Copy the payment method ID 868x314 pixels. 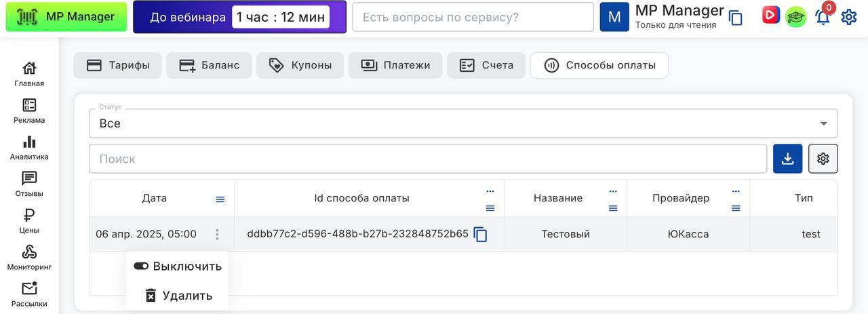481,235
